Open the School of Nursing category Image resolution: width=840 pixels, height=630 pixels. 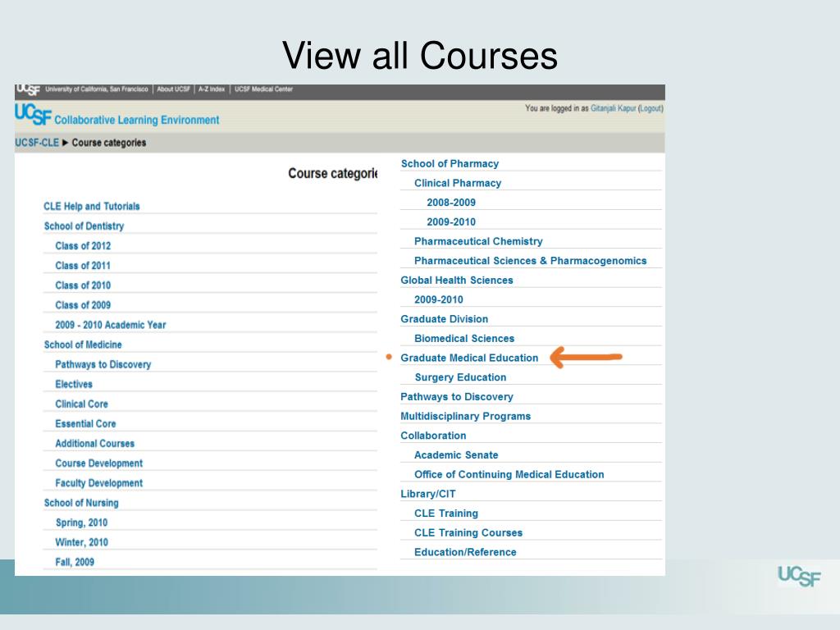81,503
